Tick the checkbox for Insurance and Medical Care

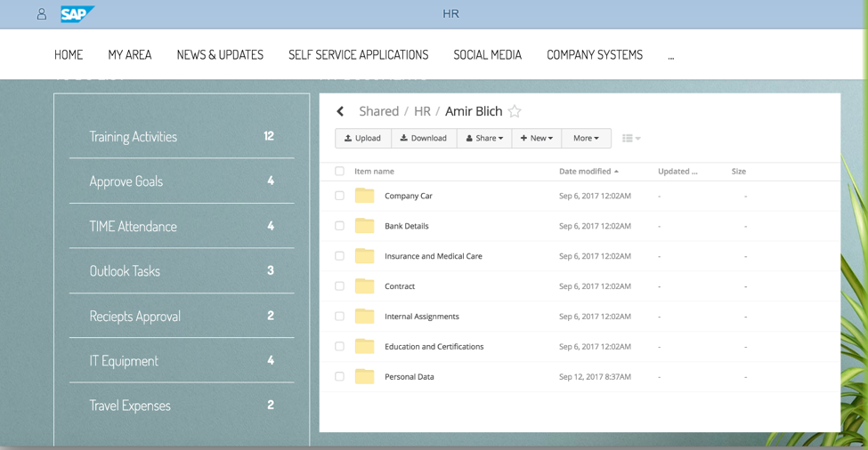(x=339, y=256)
